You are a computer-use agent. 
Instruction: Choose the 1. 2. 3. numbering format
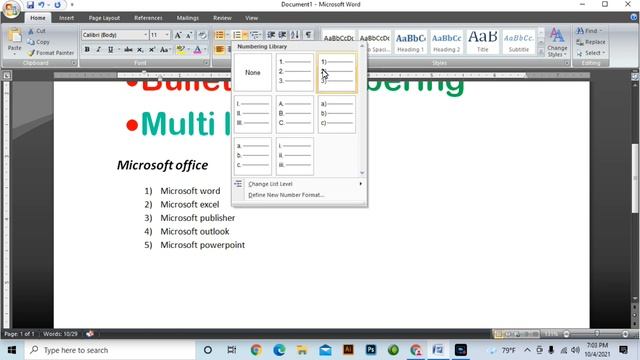(295, 73)
